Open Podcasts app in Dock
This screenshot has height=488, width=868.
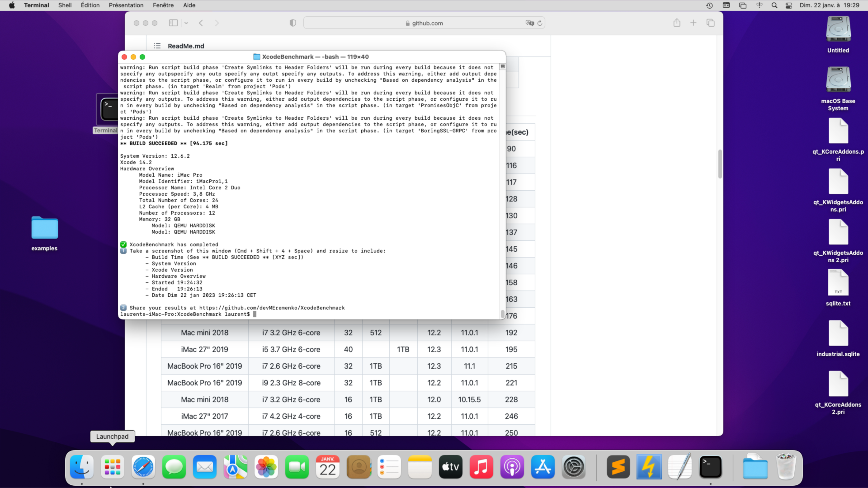(x=512, y=467)
